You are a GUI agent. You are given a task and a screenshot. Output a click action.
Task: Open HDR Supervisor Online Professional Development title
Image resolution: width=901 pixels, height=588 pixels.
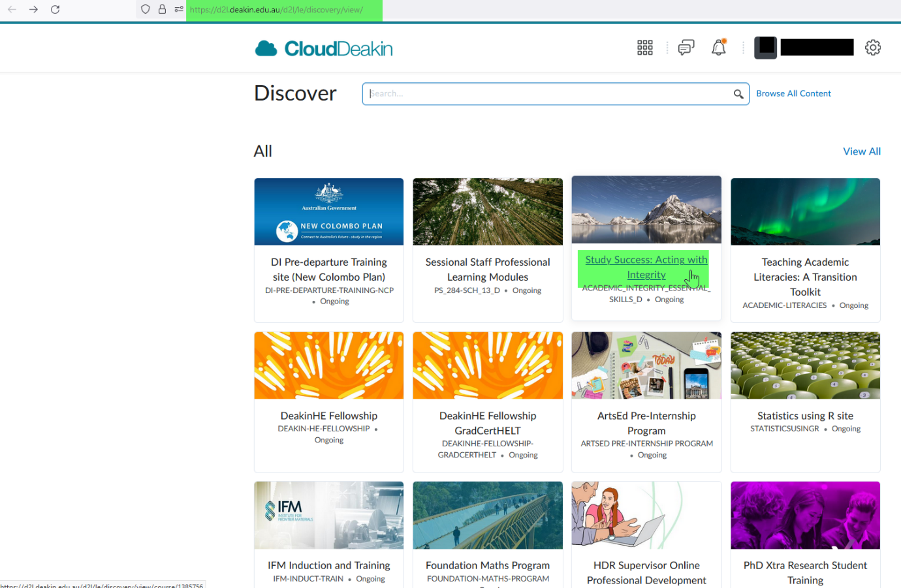point(646,572)
